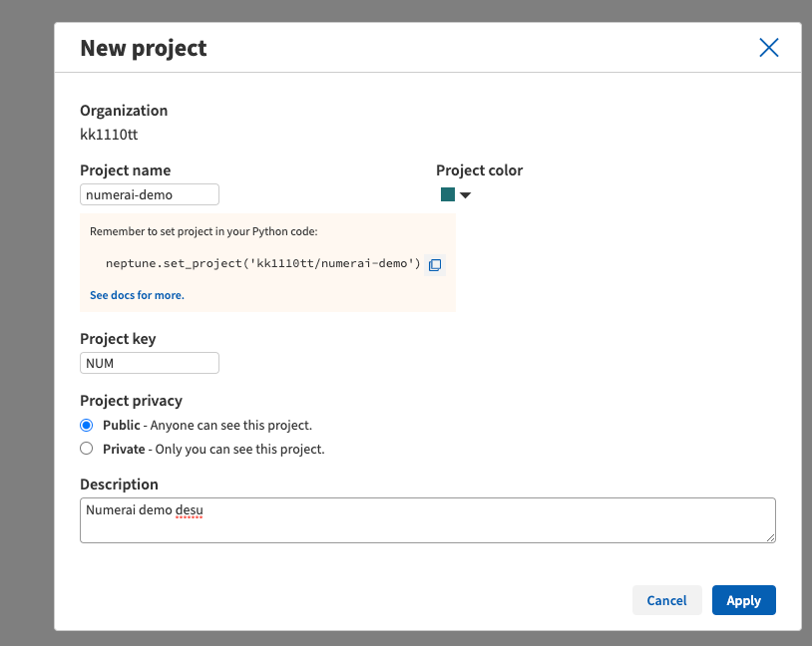Click the "Project color" label
The image size is (812, 646).
(479, 170)
